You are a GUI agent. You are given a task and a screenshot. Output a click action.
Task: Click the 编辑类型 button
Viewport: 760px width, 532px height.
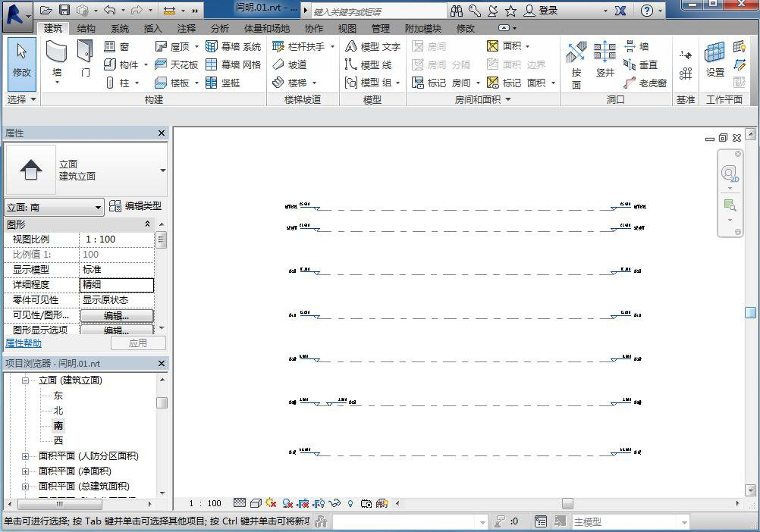tap(136, 206)
